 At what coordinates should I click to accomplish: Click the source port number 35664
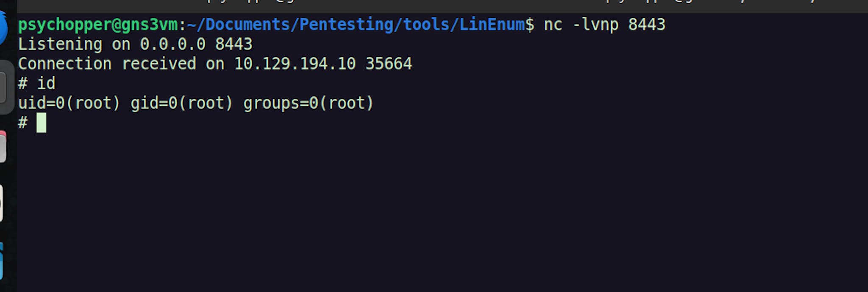(x=389, y=64)
